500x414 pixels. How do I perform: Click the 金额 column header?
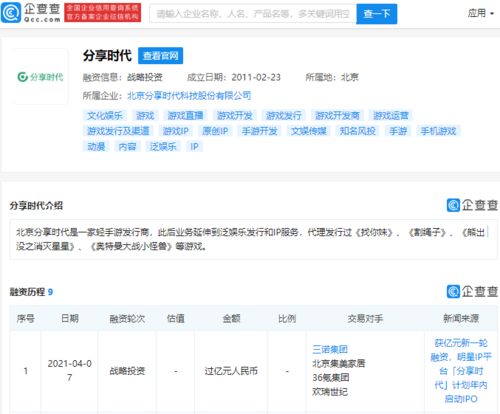pyautogui.click(x=231, y=319)
